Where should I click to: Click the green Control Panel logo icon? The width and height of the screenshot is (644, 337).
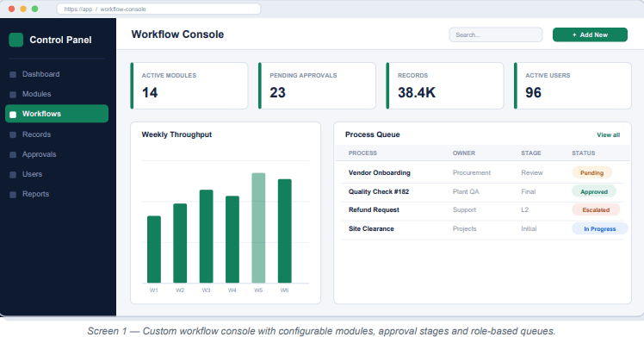point(16,40)
